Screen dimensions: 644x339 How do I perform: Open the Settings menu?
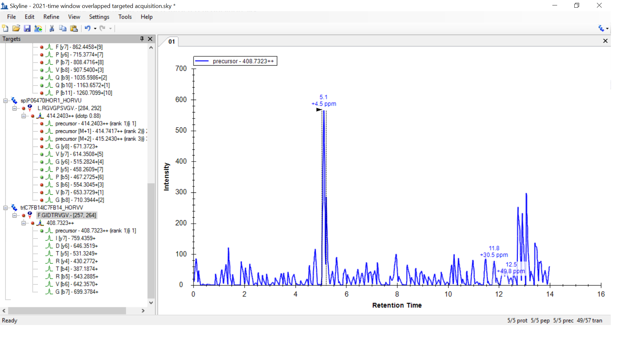tap(99, 17)
